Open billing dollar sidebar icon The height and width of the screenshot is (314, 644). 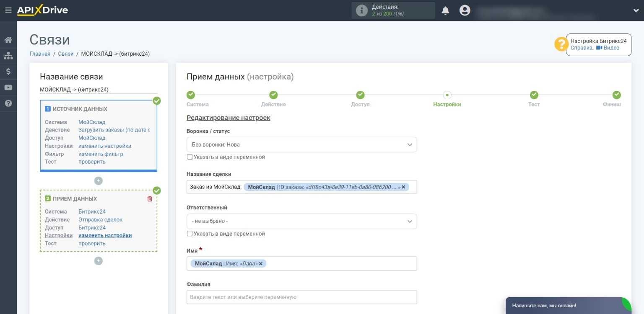8,72
